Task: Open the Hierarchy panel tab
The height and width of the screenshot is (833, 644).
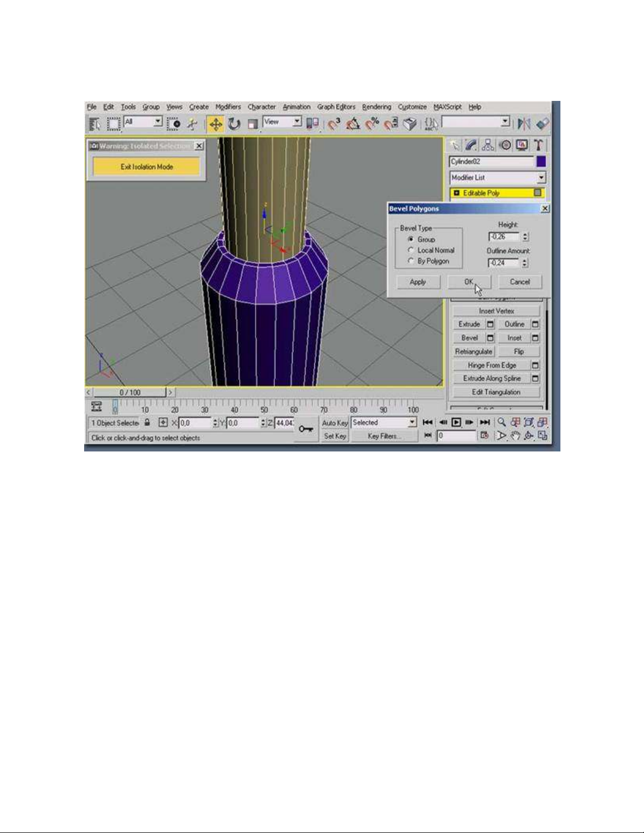Action: click(x=488, y=145)
